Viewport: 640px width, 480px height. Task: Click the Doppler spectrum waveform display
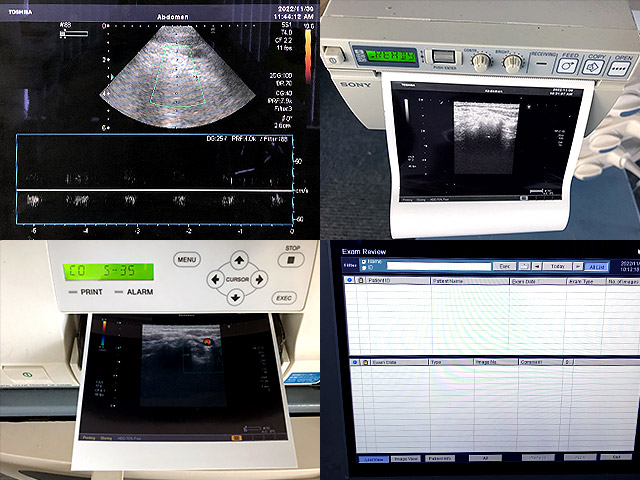tap(155, 179)
